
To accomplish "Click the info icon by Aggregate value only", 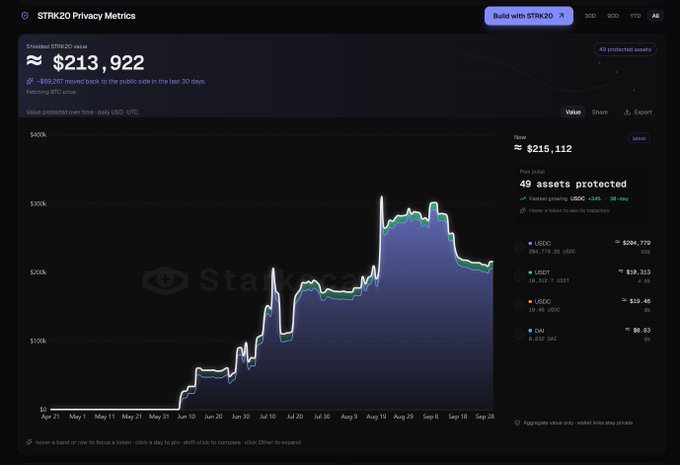I will (x=517, y=422).
